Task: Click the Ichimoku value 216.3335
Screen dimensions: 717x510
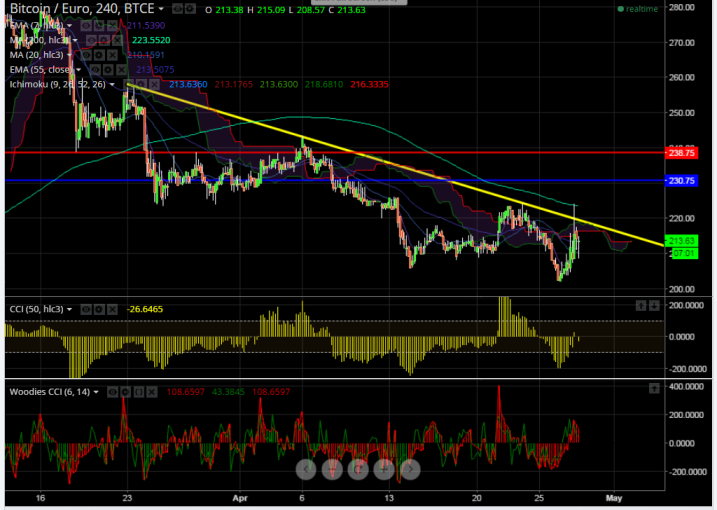Action: coord(369,85)
